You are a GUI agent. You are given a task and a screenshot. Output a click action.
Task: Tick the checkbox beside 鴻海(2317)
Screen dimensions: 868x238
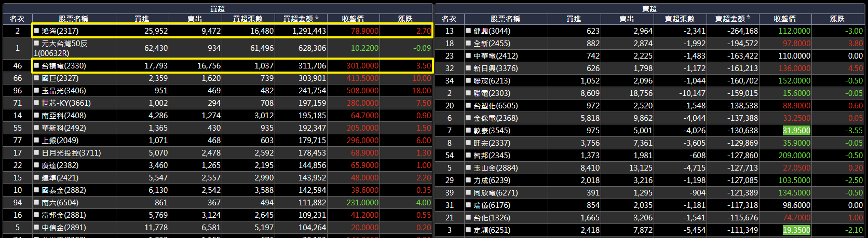pyautogui.click(x=37, y=31)
